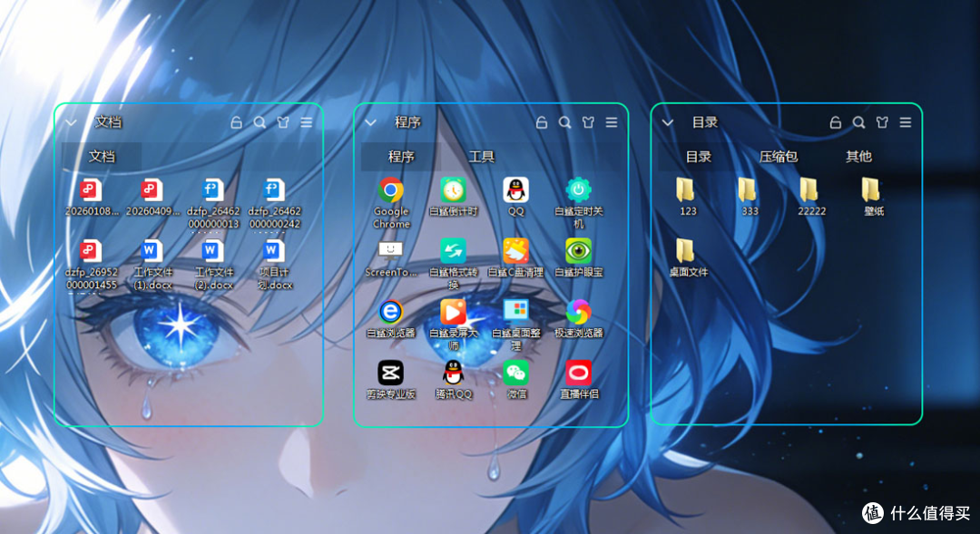This screenshot has height=534, width=980.
Task: Open folder 333 in 目录 panel
Action: (748, 189)
